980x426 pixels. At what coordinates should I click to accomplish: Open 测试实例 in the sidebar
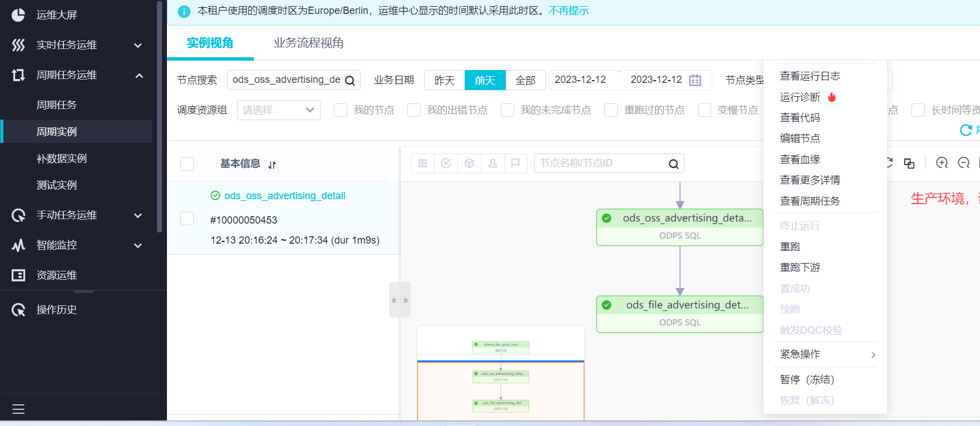pos(56,185)
